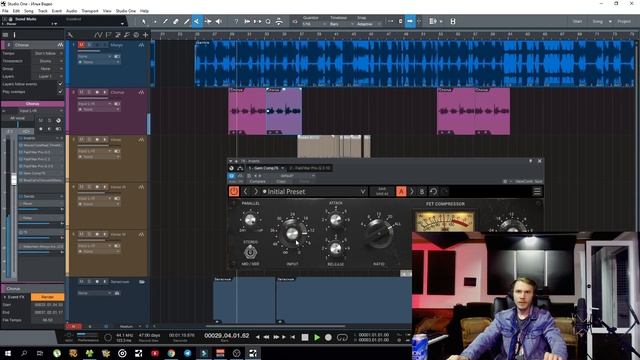Click the Chorus channel name bar
The width and height of the screenshot is (640, 360).
point(32,104)
